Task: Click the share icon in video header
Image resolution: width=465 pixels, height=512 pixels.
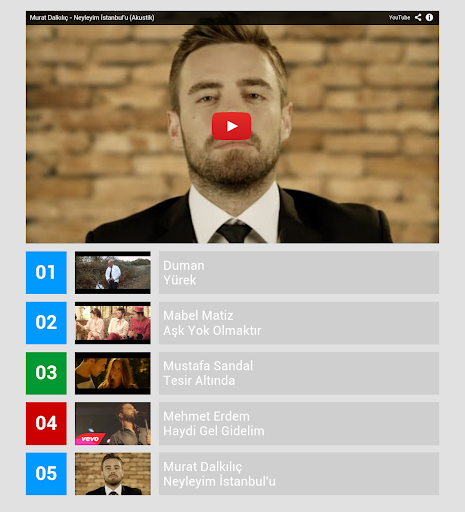Action: point(418,17)
